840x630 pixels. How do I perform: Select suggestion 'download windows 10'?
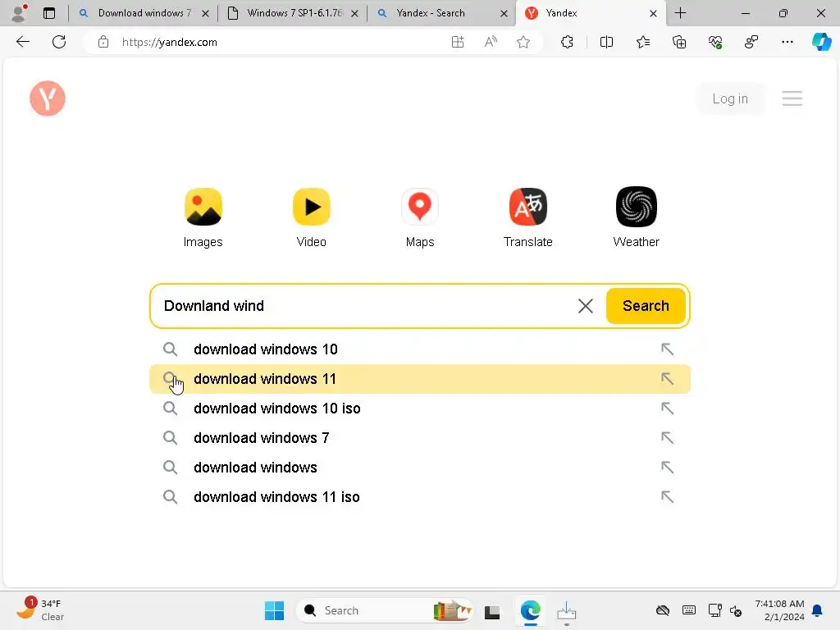point(419,349)
